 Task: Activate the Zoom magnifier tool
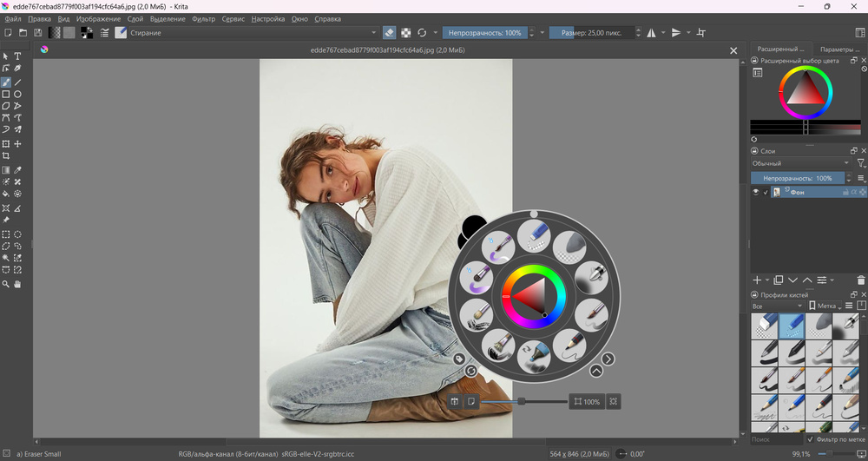(x=6, y=284)
